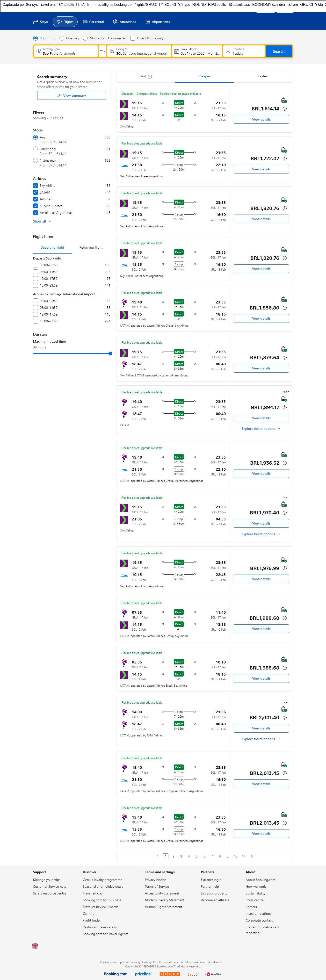Click the info icon beside the Best tab
The width and height of the screenshot is (326, 980).
coord(150,76)
